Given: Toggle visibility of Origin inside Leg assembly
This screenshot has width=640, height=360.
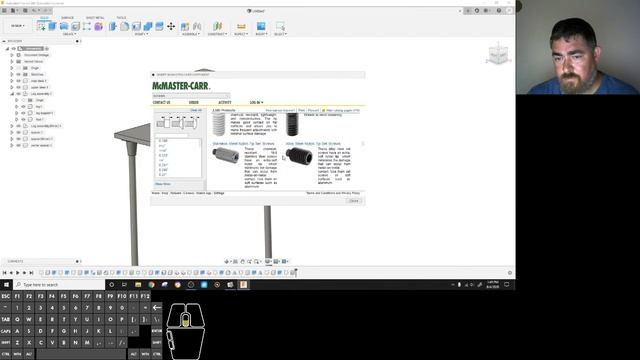Looking at the screenshot, I should tap(23, 100).
